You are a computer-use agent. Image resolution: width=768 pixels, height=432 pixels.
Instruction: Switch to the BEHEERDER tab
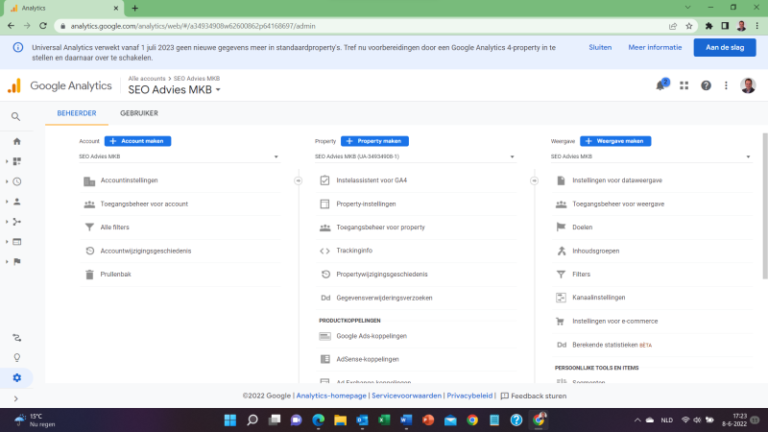pyautogui.click(x=76, y=113)
